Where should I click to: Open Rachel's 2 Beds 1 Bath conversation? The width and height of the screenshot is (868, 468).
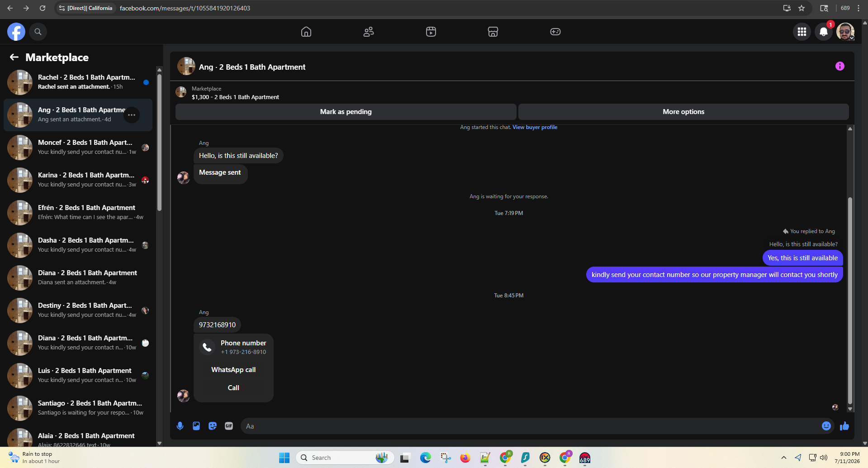pyautogui.click(x=78, y=82)
